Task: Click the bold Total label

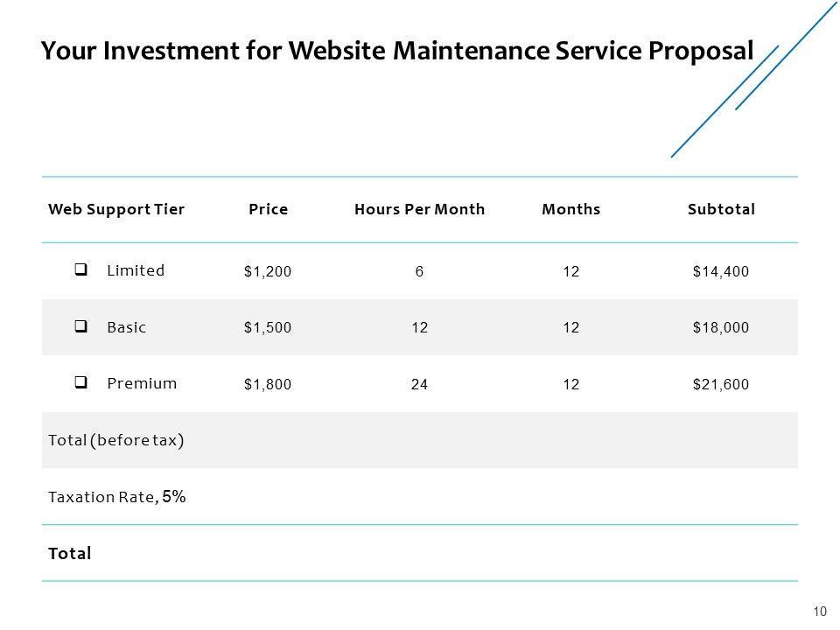Action: (x=70, y=553)
